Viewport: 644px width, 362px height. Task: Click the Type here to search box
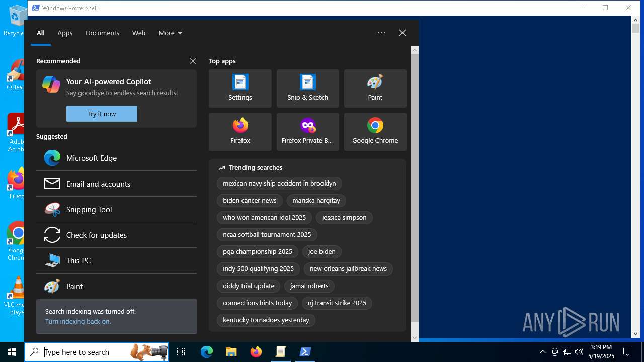click(97, 352)
